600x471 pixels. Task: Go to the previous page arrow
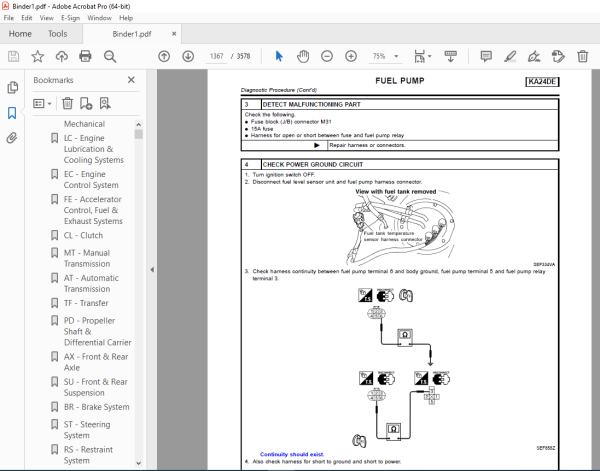[x=164, y=56]
